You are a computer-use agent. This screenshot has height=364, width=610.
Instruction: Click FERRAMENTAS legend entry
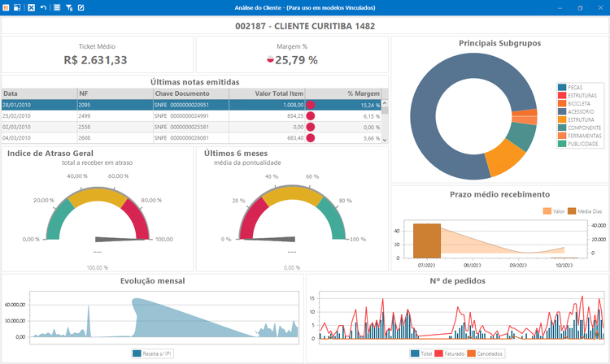[580, 136]
